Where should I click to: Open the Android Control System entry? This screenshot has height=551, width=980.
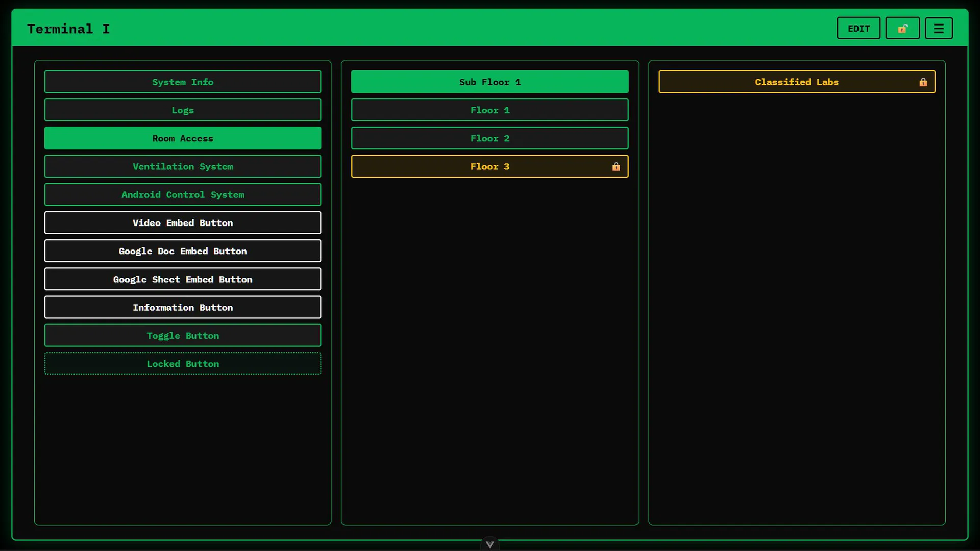pos(183,195)
